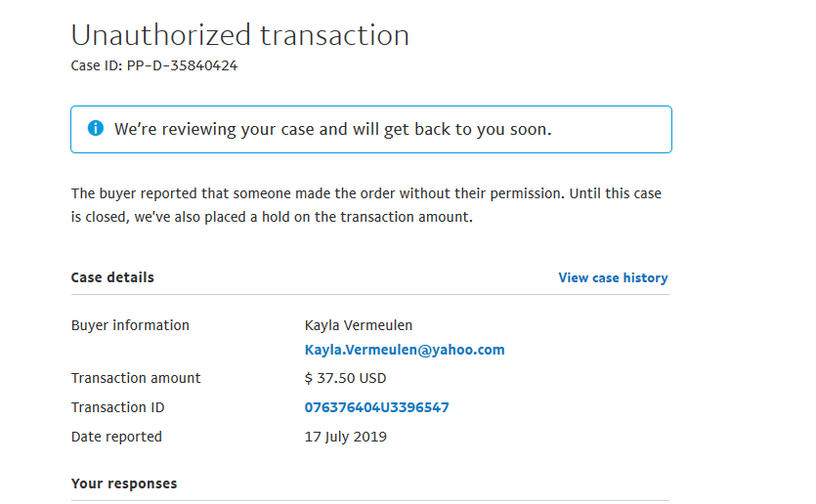Click the $ 37.50 USD amount value
This screenshot has width=816, height=504.
(345, 378)
